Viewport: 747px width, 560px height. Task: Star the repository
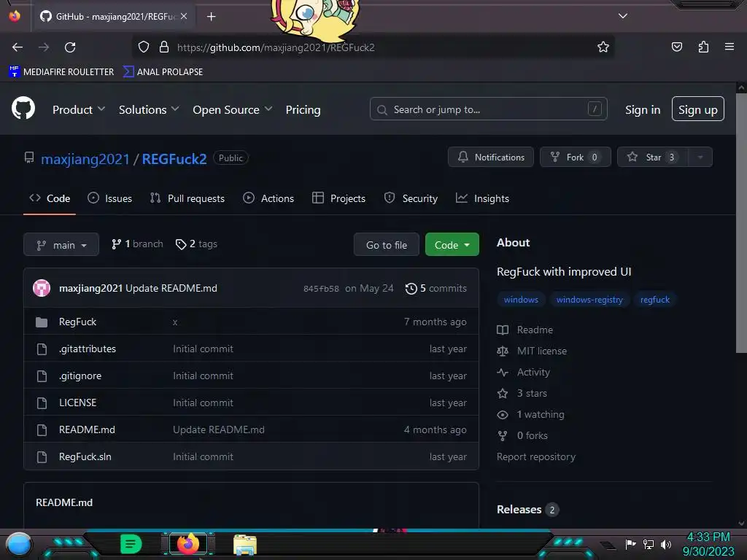click(x=652, y=157)
